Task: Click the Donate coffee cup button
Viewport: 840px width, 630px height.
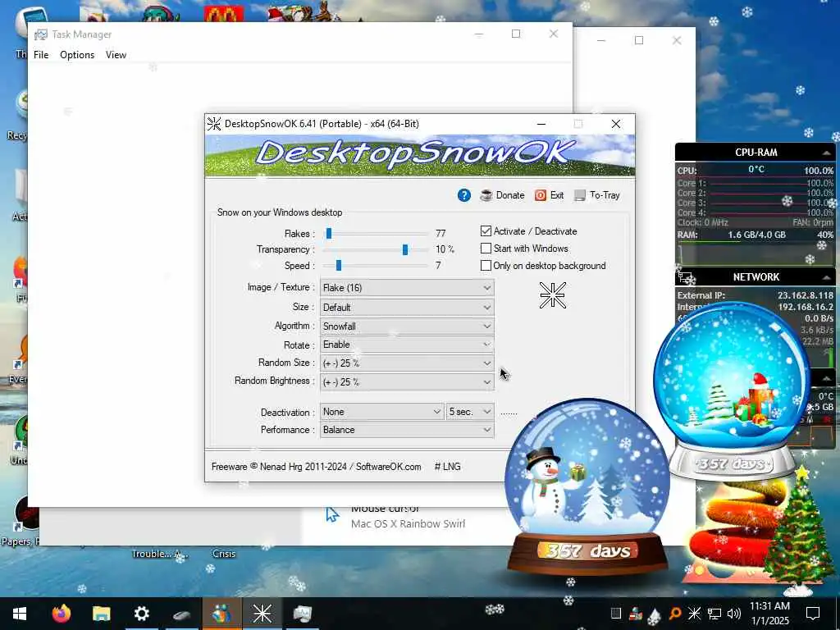Action: 502,195
